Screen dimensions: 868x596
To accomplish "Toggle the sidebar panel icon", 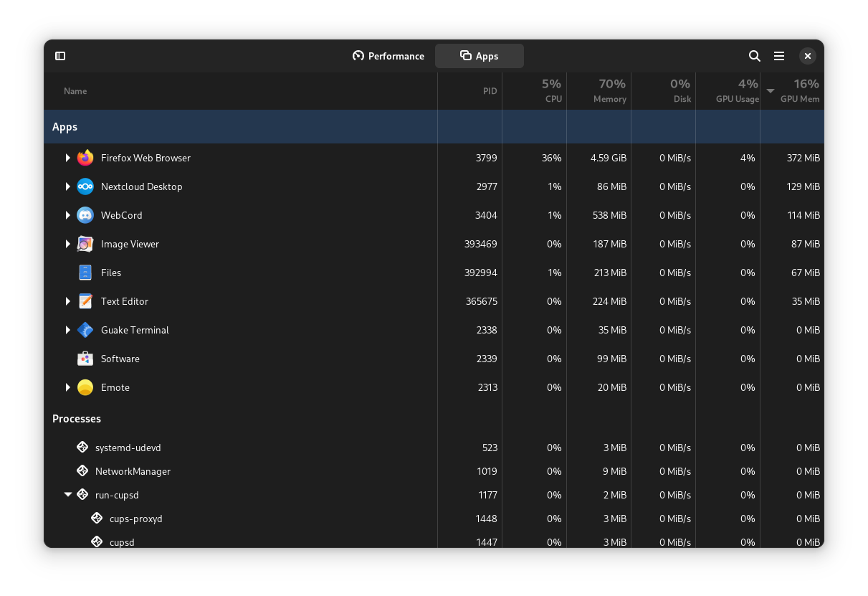I will pos(60,56).
